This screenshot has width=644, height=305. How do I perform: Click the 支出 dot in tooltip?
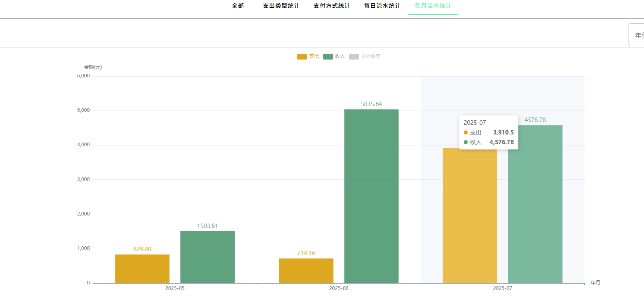[466, 132]
